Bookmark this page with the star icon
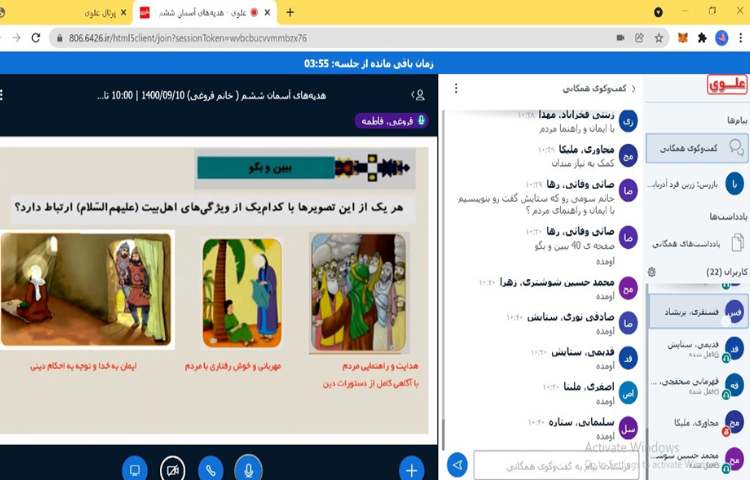This screenshot has width=750, height=480. [x=659, y=38]
